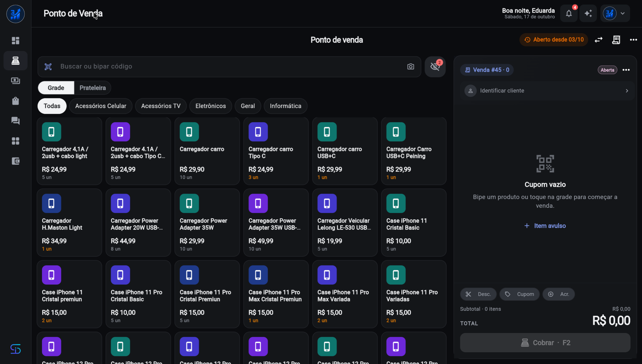Screen dimensions: 642x364
Task: Open the sale options three-dot menu
Action: pyautogui.click(x=626, y=70)
